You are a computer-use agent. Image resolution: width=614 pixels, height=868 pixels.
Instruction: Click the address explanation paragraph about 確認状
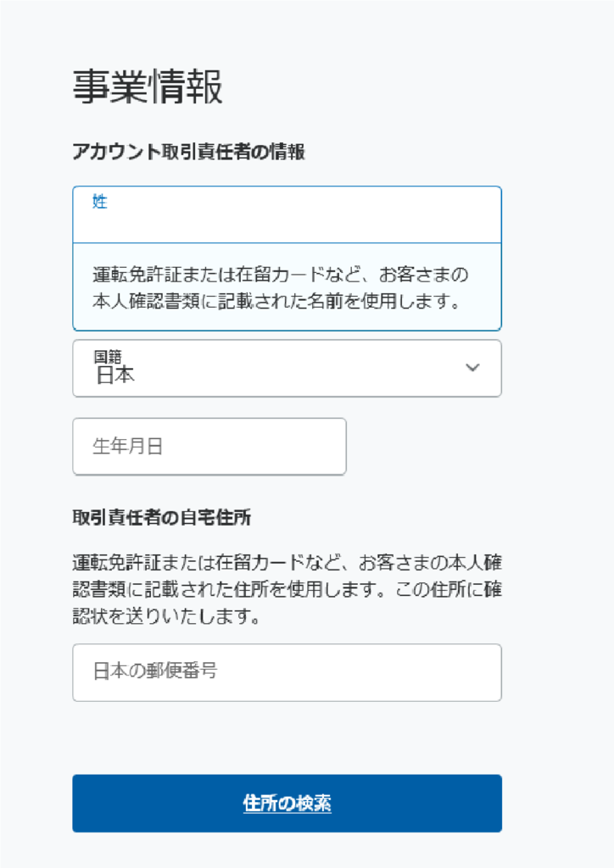[287, 589]
